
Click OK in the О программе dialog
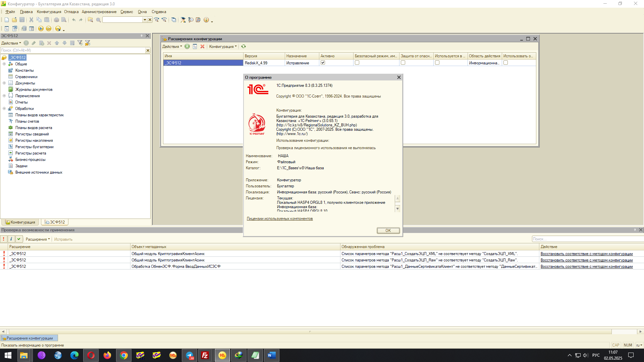(388, 231)
